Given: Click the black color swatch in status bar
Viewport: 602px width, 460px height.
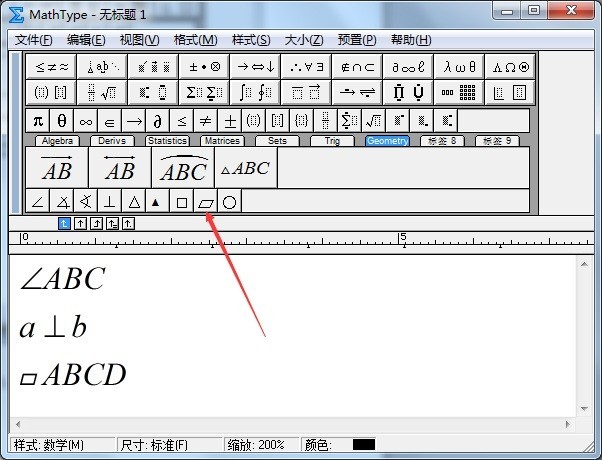Looking at the screenshot, I should click(x=364, y=444).
